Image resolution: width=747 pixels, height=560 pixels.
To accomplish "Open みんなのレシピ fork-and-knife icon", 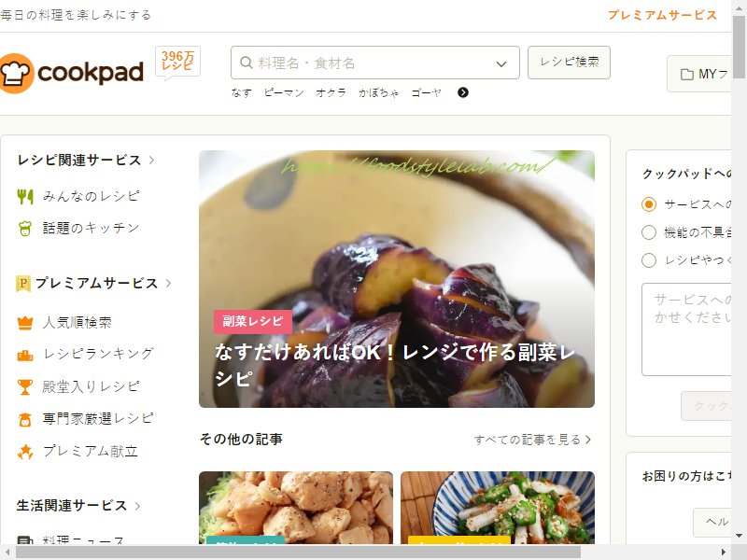I will point(25,196).
